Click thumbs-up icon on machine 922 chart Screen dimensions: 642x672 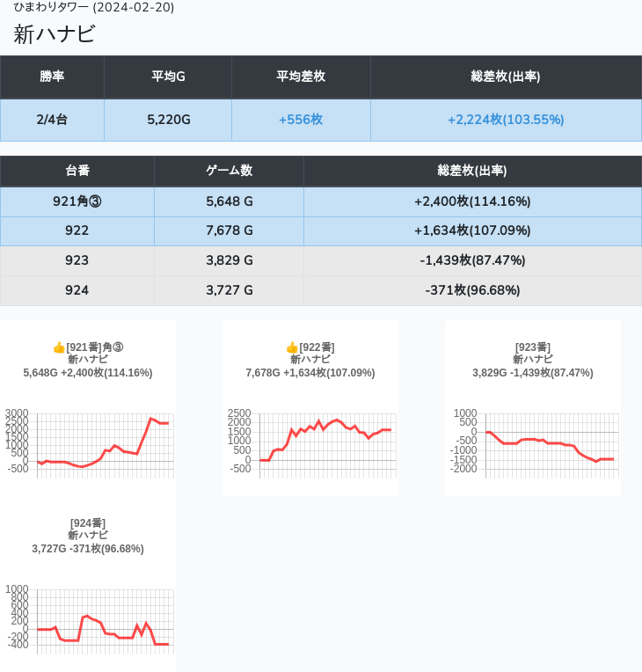(x=292, y=347)
